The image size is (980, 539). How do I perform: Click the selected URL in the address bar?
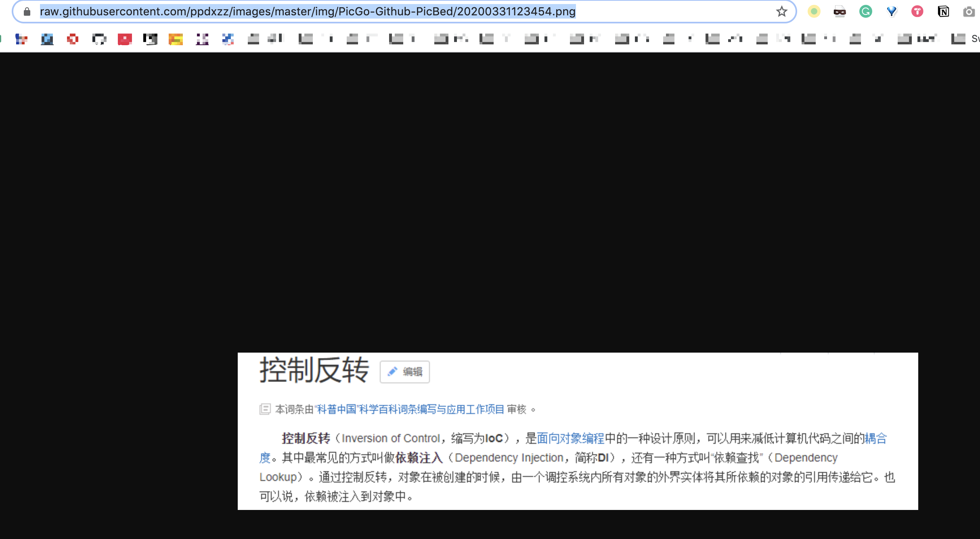coord(307,12)
